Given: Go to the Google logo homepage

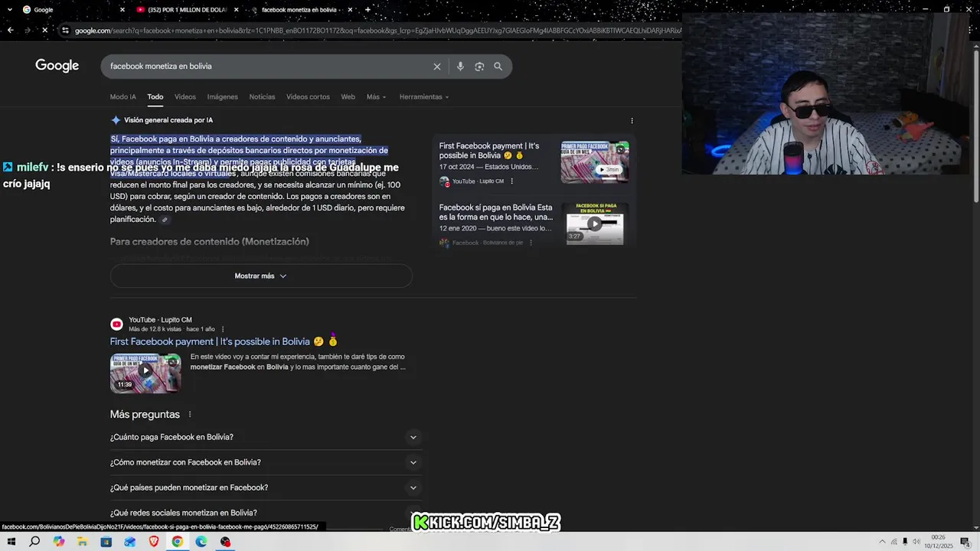Looking at the screenshot, I should [x=57, y=66].
